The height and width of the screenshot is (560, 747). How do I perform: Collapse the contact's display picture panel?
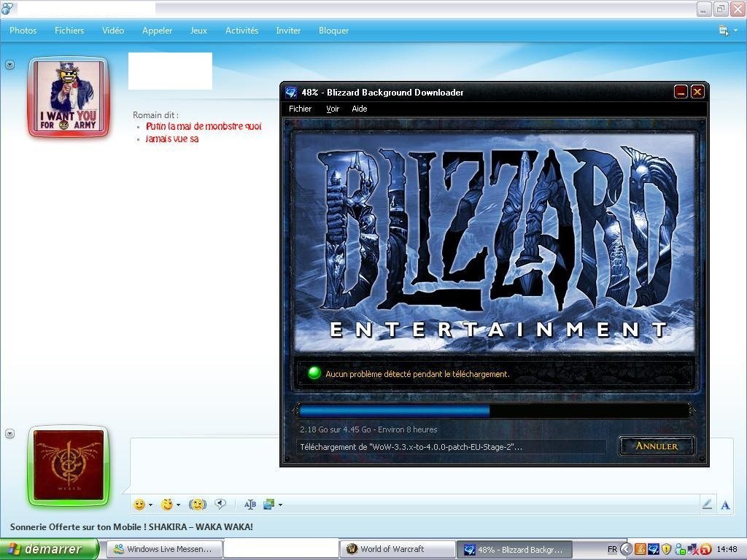[9, 64]
